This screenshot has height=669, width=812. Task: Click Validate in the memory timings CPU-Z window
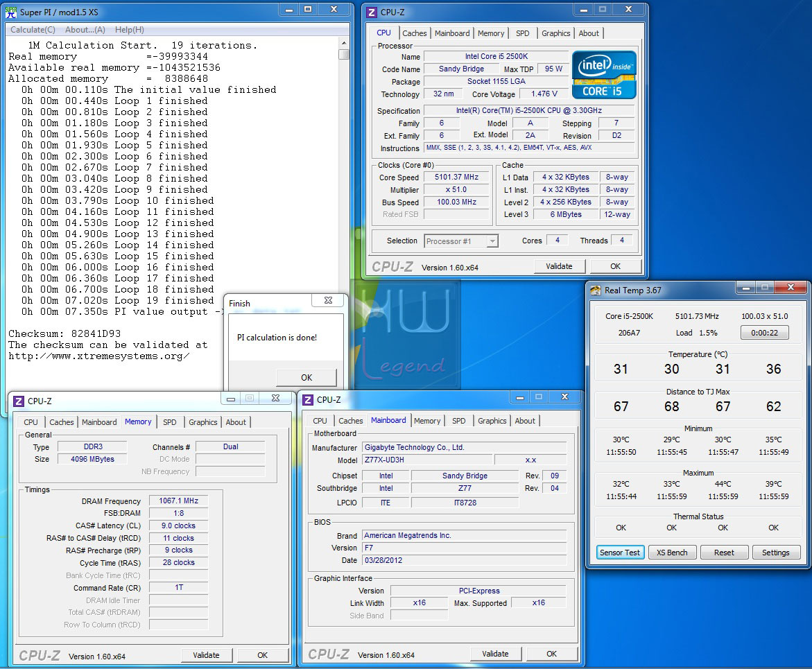coord(206,655)
